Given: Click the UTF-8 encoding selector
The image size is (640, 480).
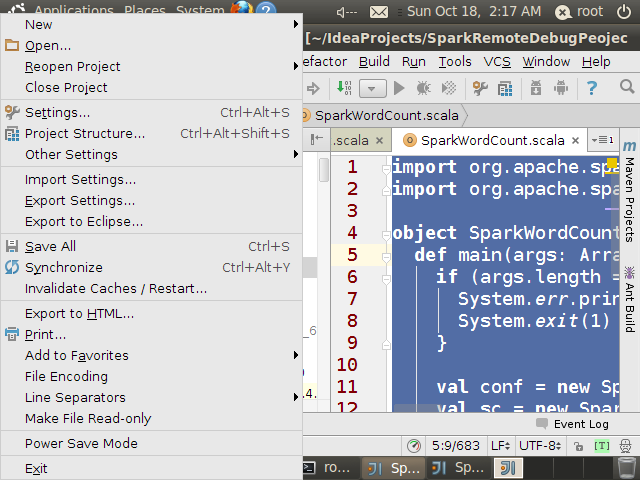Looking at the screenshot, I should (x=540, y=446).
